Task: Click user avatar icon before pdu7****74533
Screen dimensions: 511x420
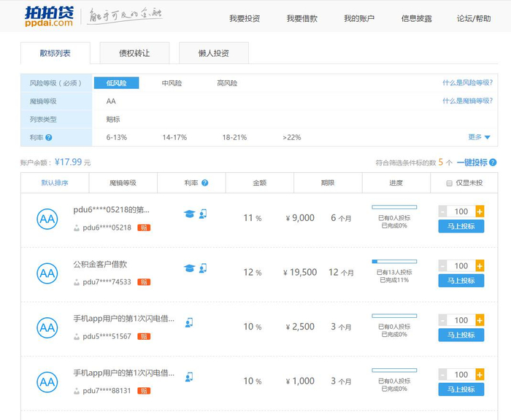Action: 77,282
